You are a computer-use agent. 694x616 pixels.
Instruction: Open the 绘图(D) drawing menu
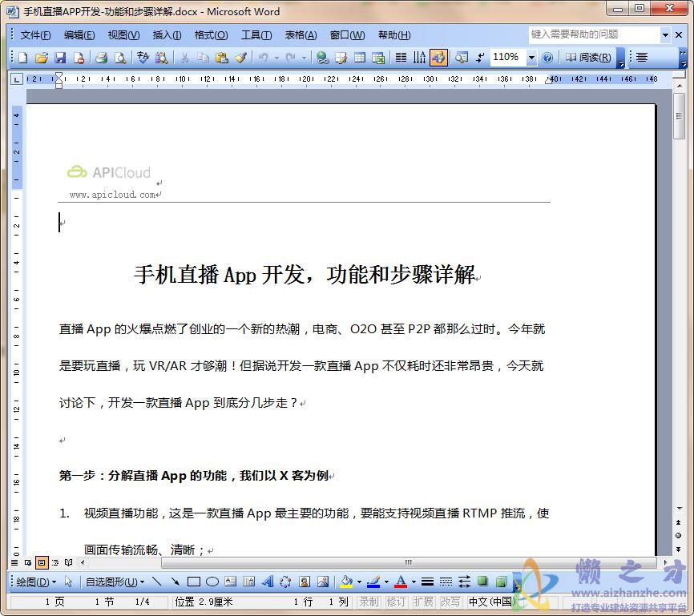tap(36, 582)
